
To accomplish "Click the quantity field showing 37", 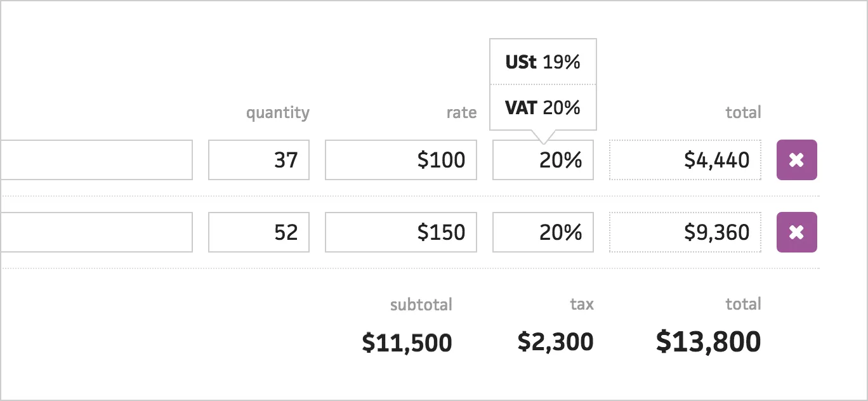I will point(258,160).
